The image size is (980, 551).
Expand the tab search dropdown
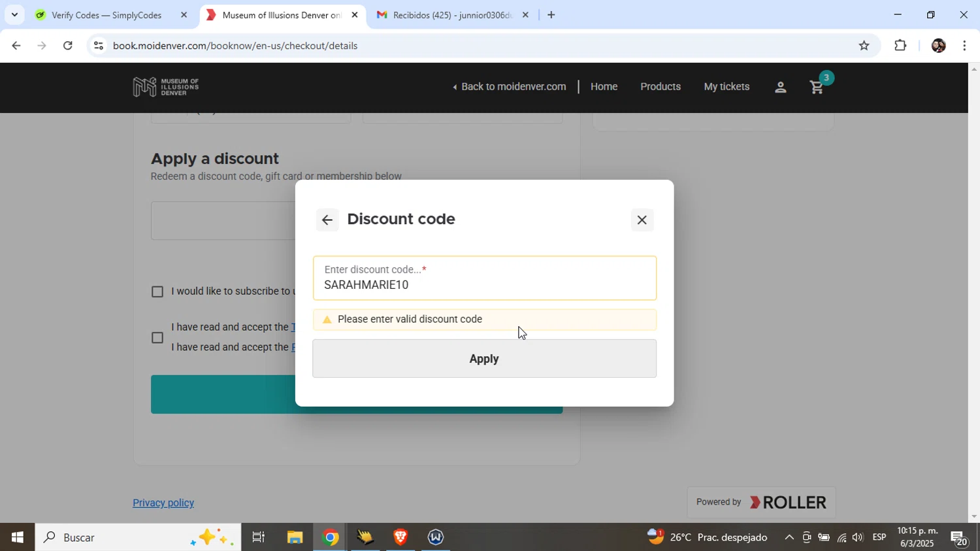tap(14, 14)
